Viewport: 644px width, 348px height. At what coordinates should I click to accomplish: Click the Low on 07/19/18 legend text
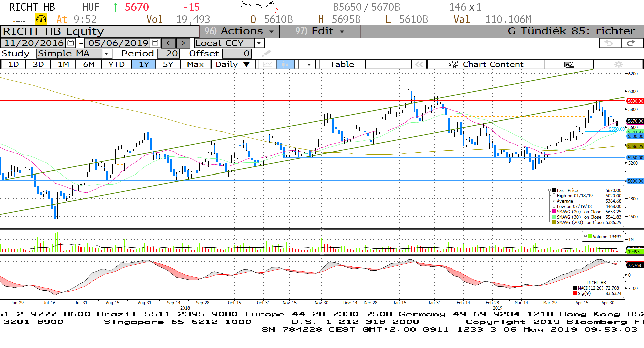pyautogui.click(x=574, y=206)
